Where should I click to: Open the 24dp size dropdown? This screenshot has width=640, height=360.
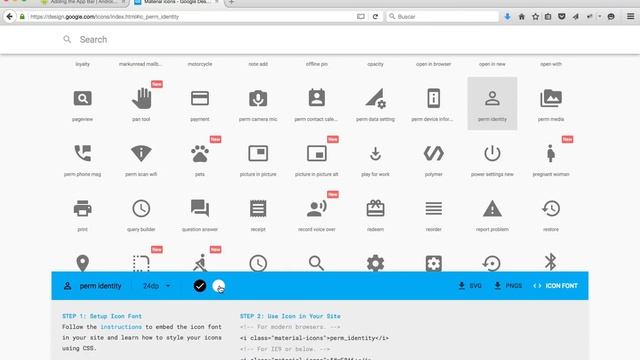pos(156,286)
